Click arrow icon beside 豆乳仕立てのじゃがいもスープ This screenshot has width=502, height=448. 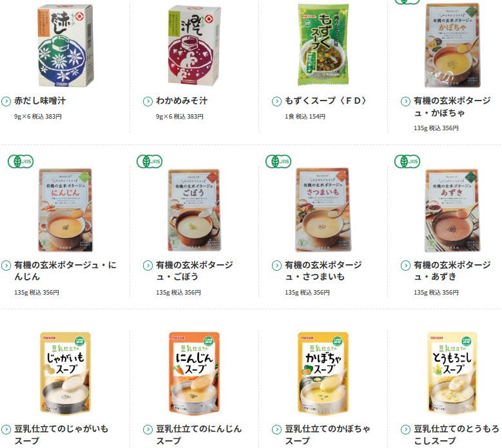6,430
